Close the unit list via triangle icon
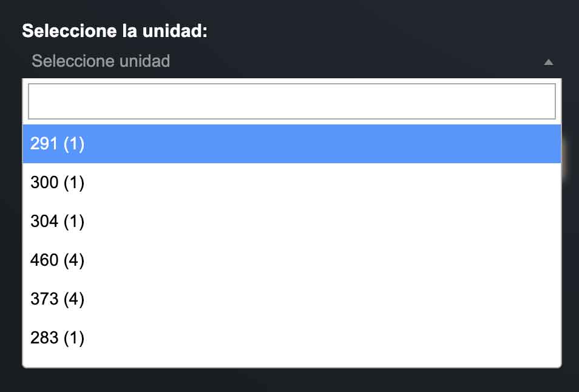The image size is (579, 392). pyautogui.click(x=549, y=62)
